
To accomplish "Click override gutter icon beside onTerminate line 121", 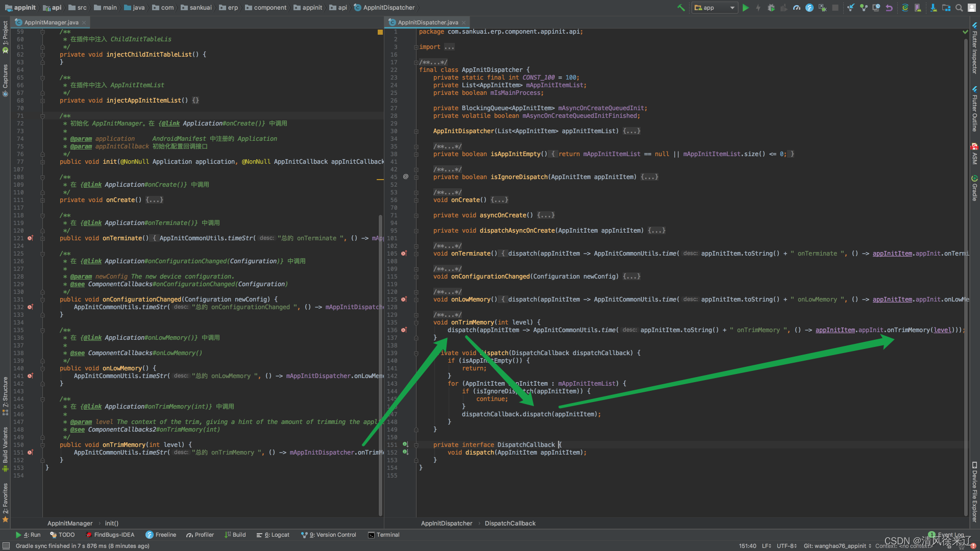I will 30,238.
